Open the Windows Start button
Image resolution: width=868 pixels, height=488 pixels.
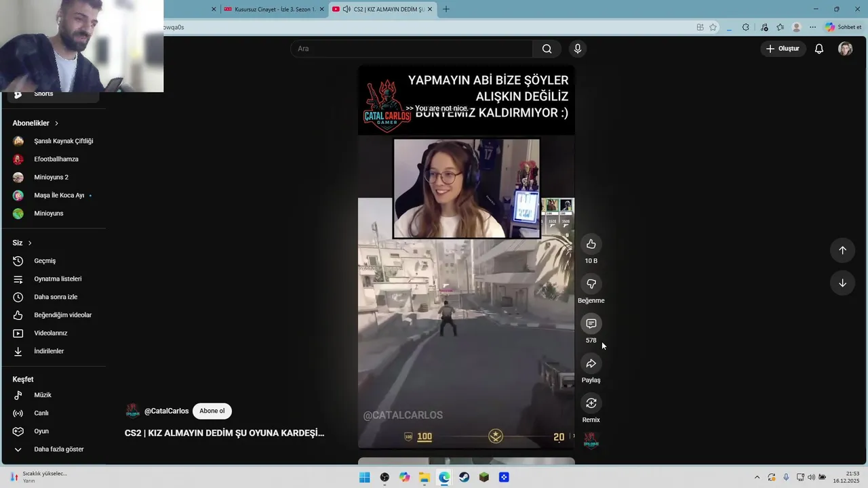pos(364,477)
